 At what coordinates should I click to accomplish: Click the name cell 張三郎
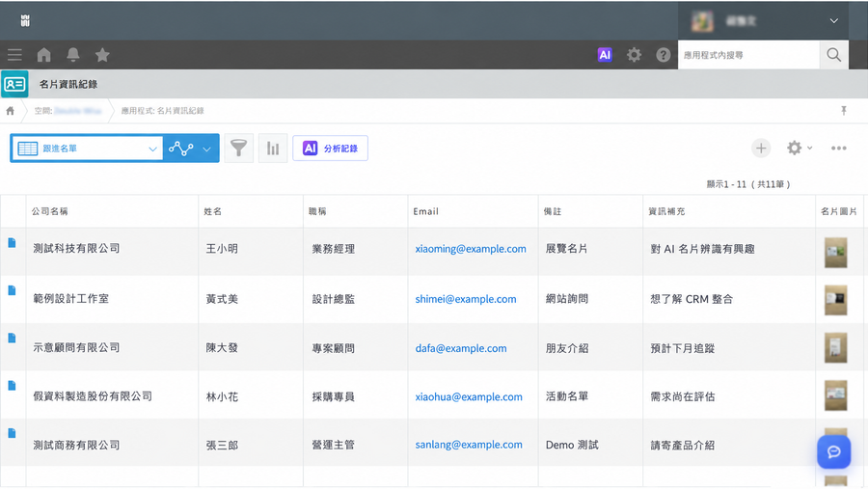pyautogui.click(x=222, y=445)
